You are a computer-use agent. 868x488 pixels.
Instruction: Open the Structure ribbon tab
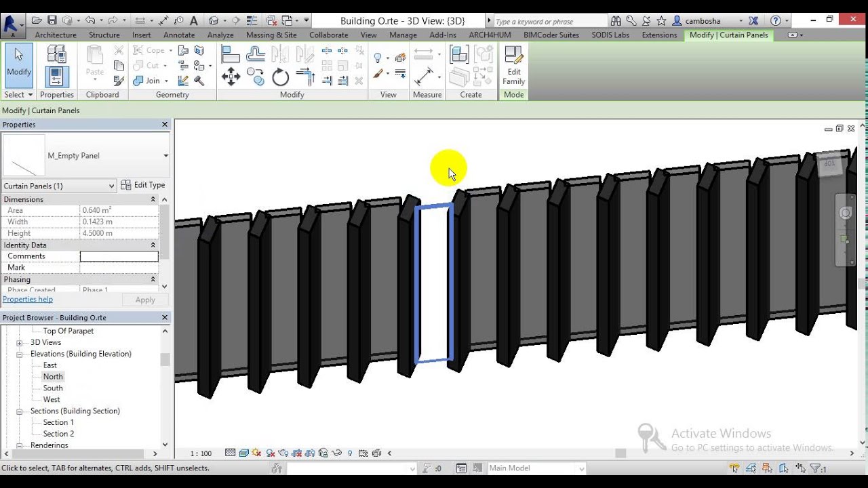[x=104, y=35]
